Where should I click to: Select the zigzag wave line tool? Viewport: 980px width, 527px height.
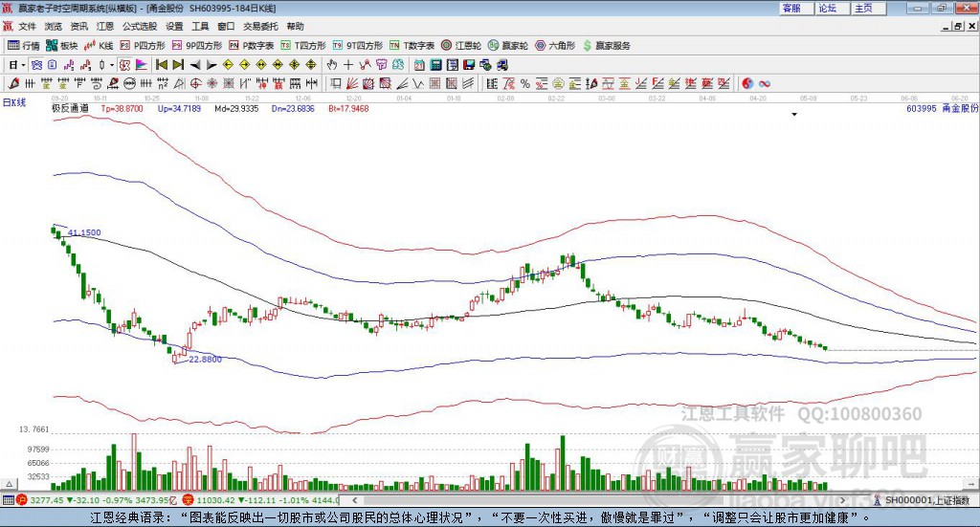[x=417, y=83]
